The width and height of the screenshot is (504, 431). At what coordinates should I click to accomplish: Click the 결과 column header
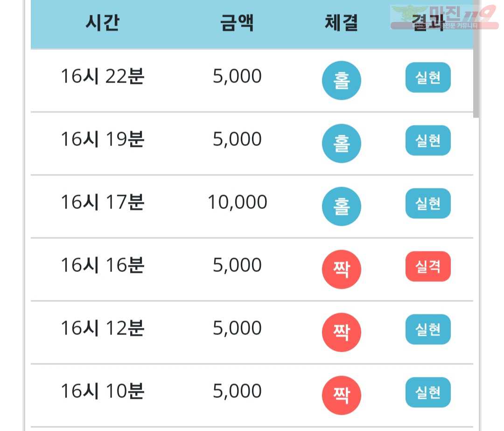(428, 22)
